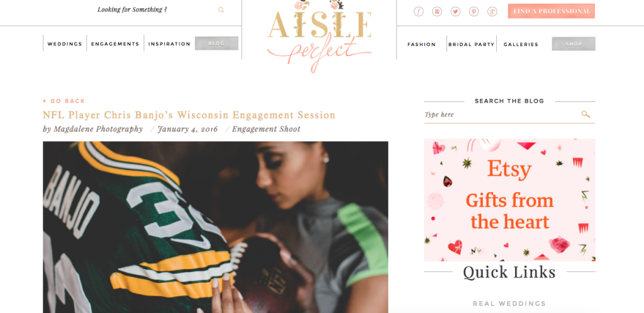
Task: Click the blog search magnifier icon
Action: pos(586,115)
